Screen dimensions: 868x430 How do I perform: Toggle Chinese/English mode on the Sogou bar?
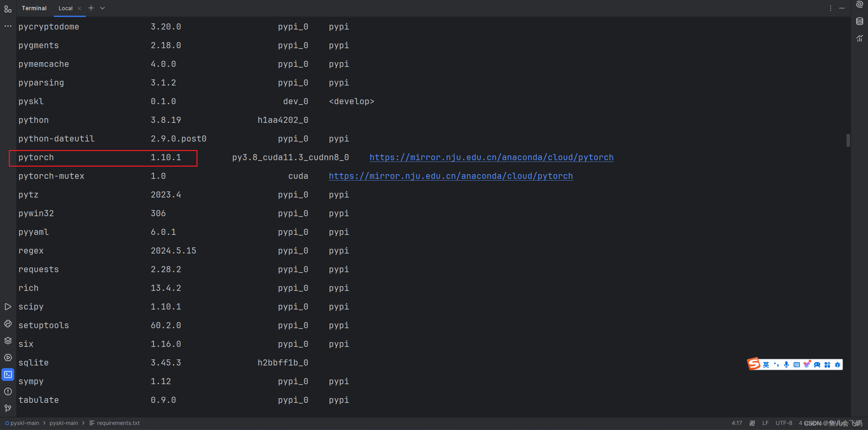coord(766,365)
